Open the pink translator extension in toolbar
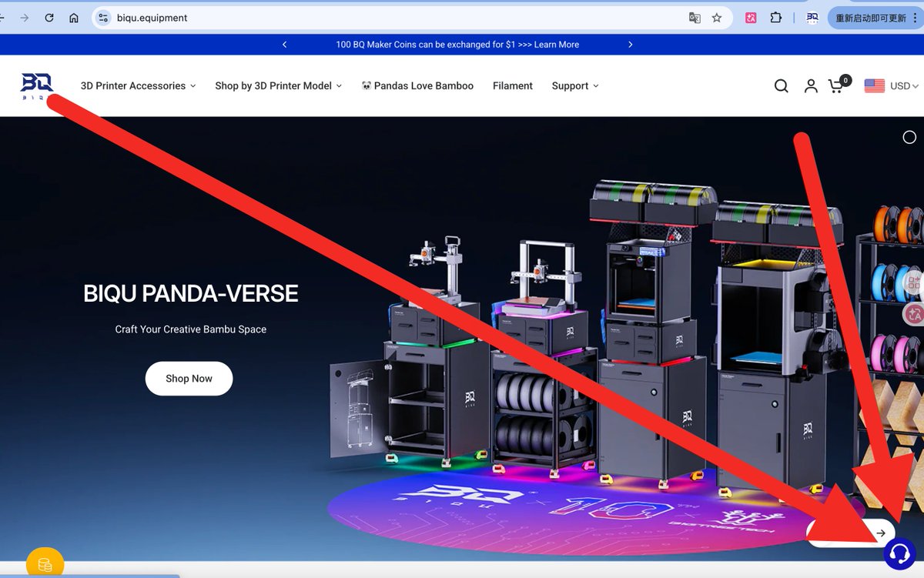 (x=752, y=18)
